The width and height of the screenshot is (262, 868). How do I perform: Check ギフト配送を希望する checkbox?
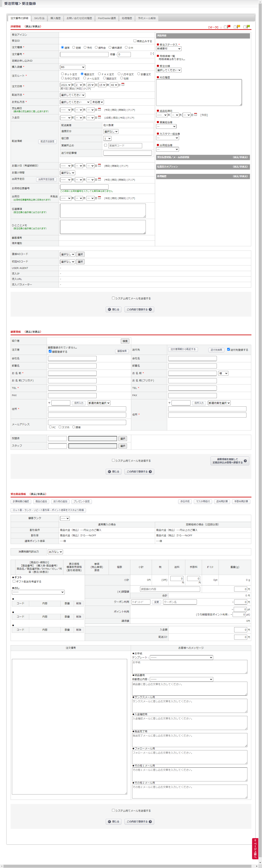[14, 581]
